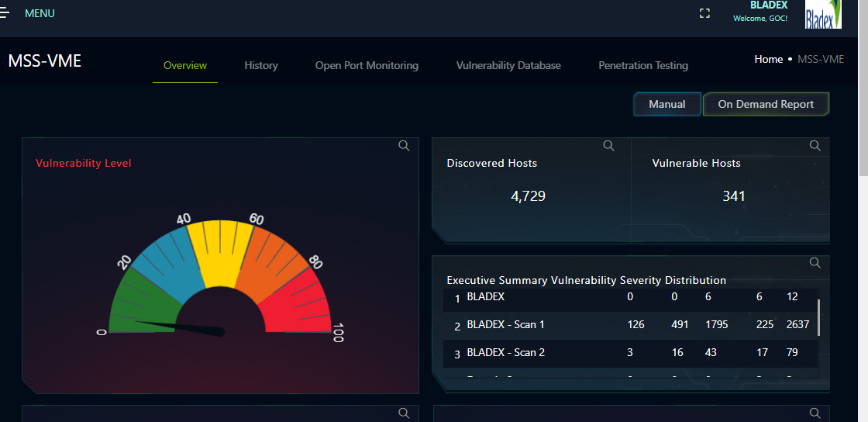Go to Vulnerability Database tab
This screenshot has width=868, height=422.
pos(508,65)
